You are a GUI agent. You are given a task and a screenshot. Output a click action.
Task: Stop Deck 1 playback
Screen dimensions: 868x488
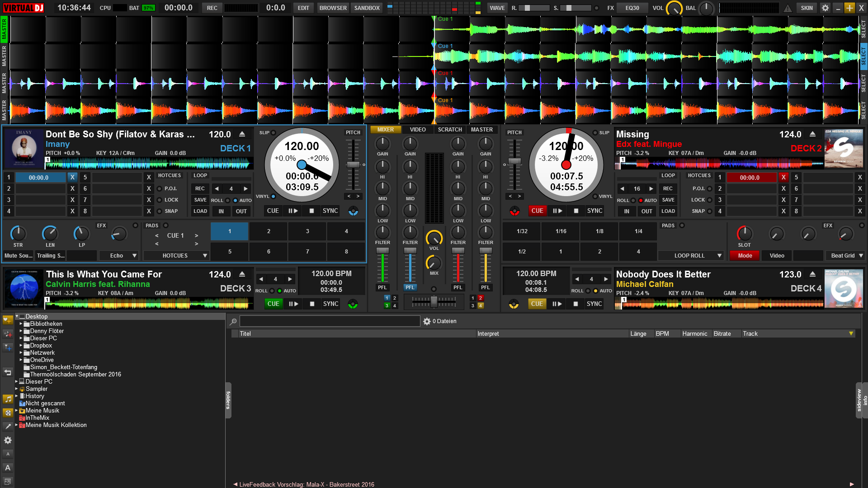311,211
